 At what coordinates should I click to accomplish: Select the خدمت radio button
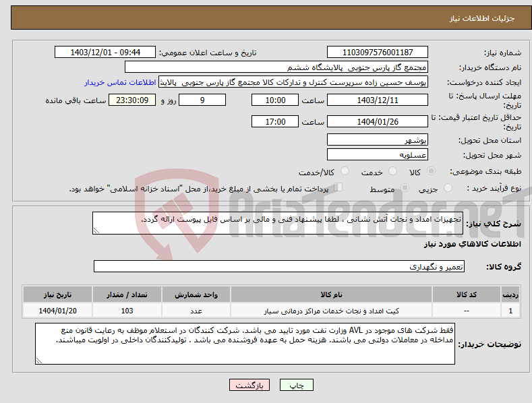(392, 171)
